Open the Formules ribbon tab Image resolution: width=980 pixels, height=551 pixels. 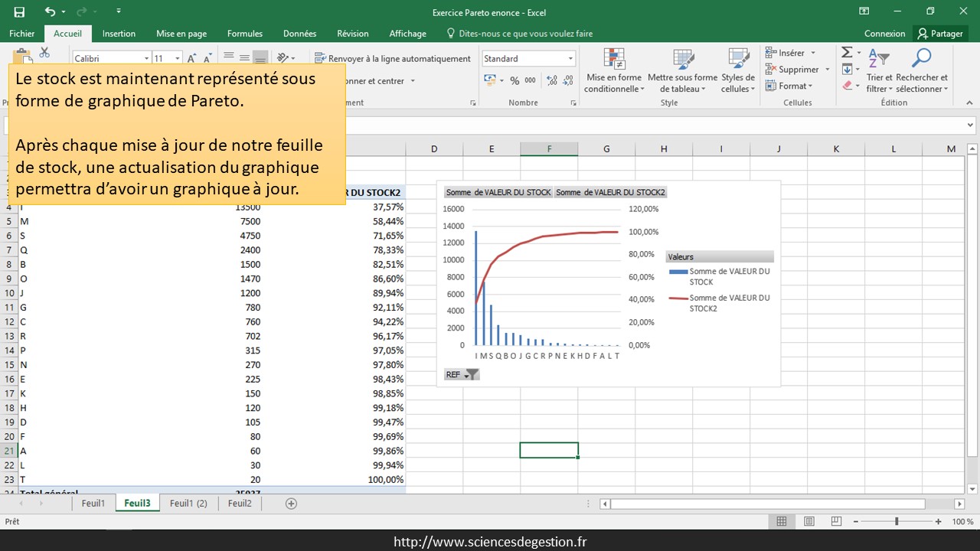(245, 34)
